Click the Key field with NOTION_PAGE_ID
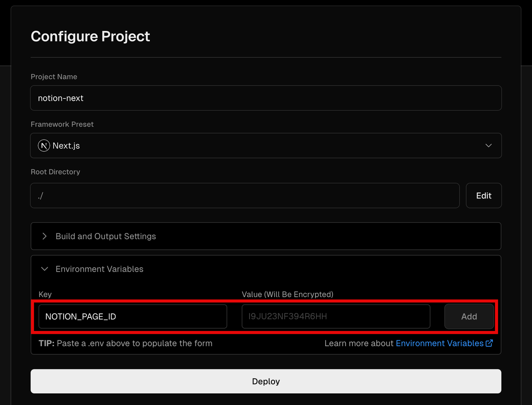The image size is (532, 405). tap(133, 317)
